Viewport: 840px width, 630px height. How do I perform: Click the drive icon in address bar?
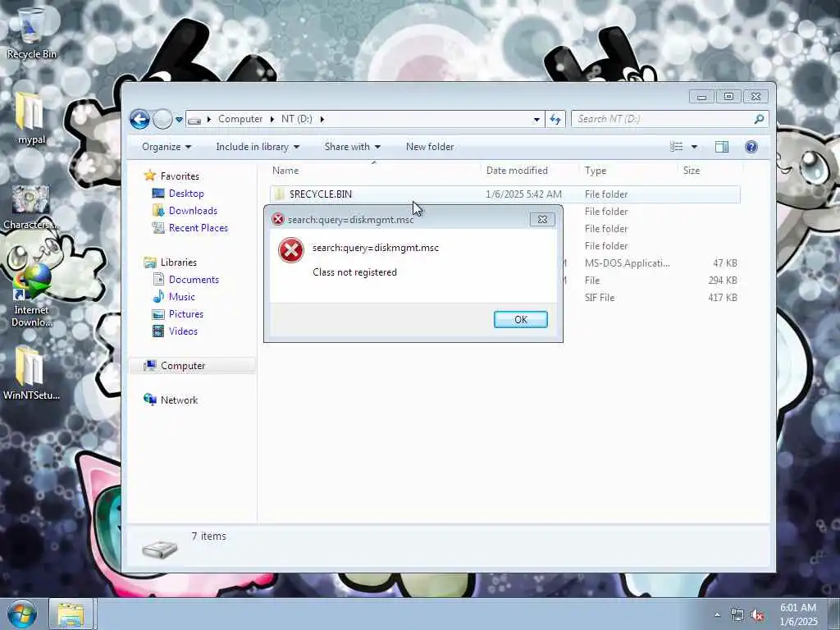tap(194, 120)
